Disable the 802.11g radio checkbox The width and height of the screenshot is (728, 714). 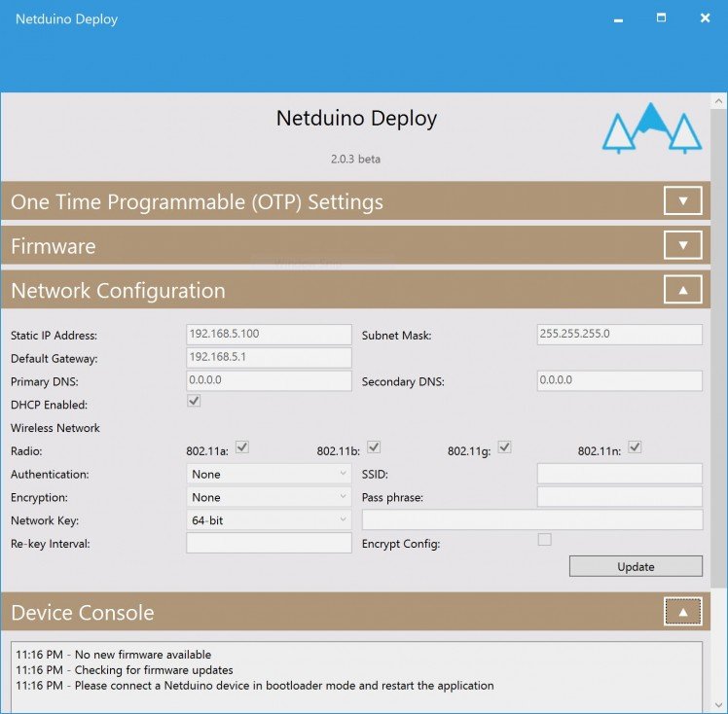(x=504, y=447)
